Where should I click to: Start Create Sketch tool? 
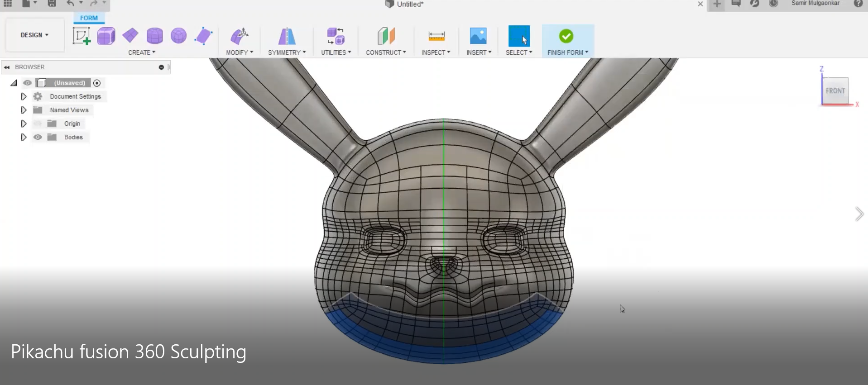[x=82, y=36]
